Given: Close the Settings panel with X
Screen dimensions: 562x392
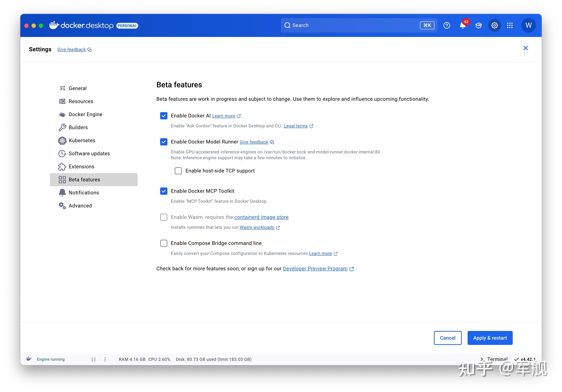Looking at the screenshot, I should pyautogui.click(x=526, y=48).
